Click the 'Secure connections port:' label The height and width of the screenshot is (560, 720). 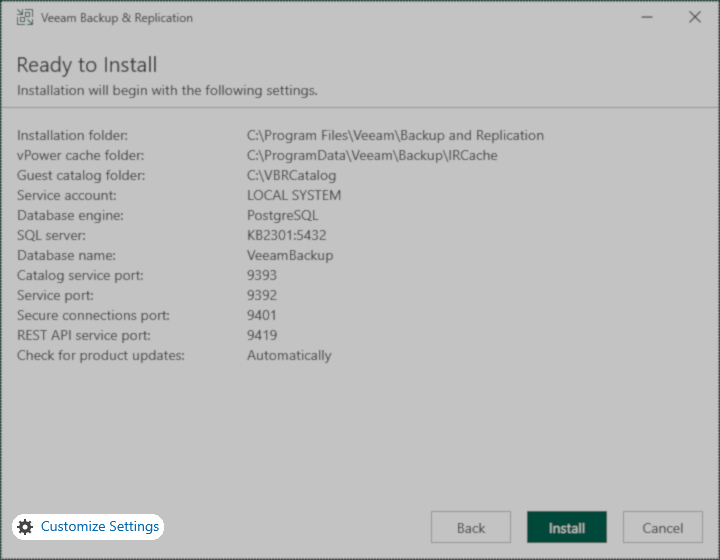click(93, 315)
